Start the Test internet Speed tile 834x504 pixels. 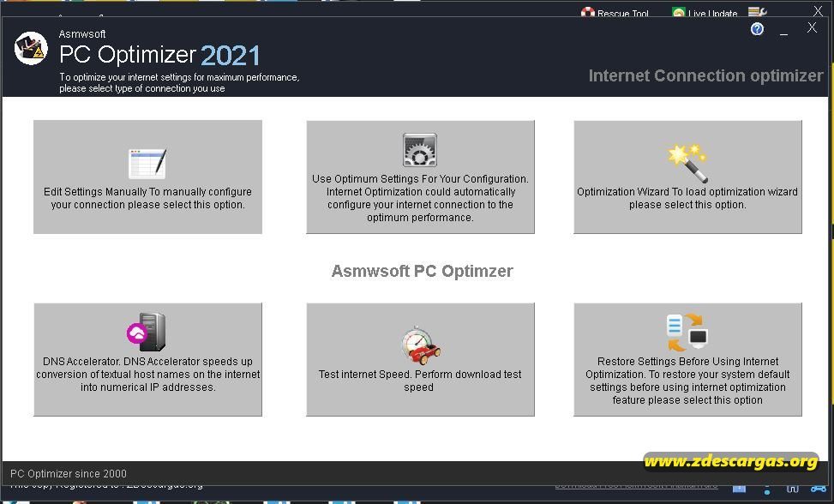[420, 359]
